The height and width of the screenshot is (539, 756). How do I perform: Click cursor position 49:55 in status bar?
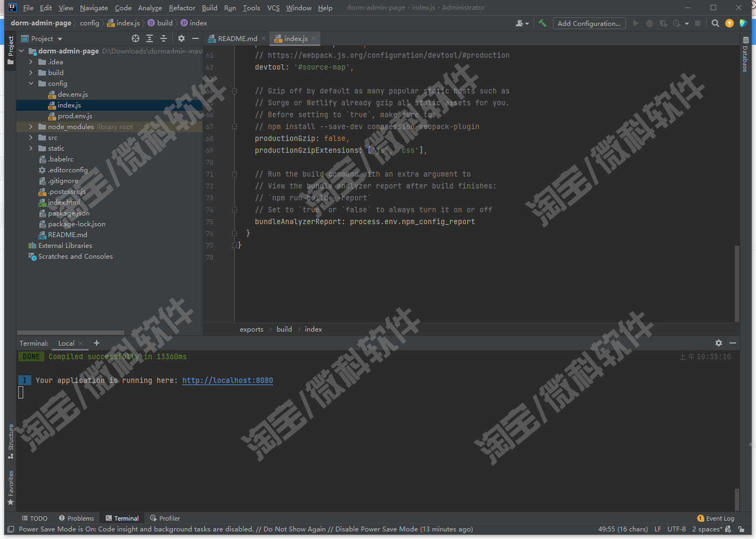(623, 529)
